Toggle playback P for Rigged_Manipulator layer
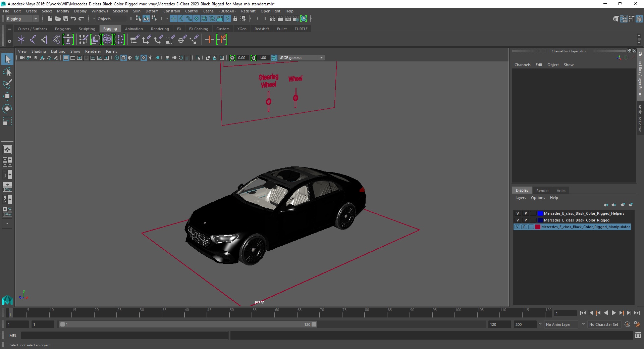 point(524,227)
